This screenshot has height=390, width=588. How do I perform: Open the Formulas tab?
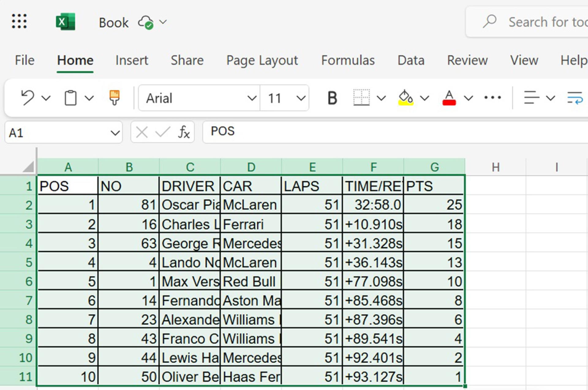[348, 60]
